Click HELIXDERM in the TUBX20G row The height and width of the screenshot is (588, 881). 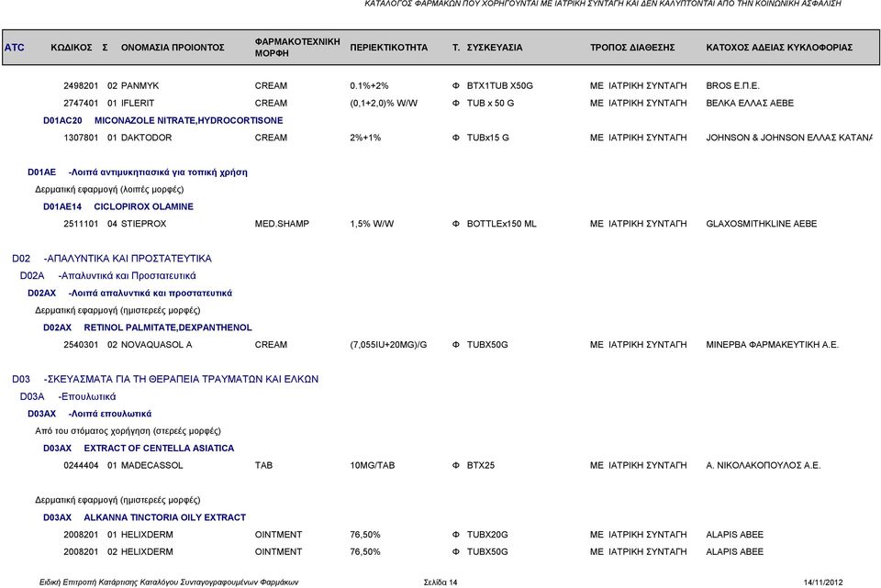(x=147, y=535)
